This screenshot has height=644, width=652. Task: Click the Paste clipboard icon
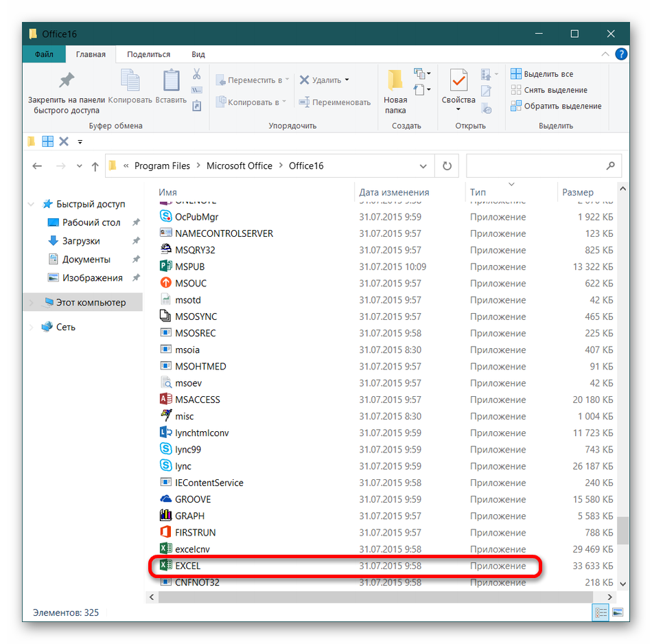(x=171, y=81)
